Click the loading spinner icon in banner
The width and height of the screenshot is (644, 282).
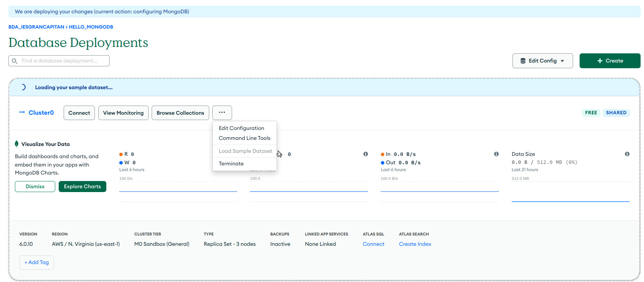click(23, 87)
